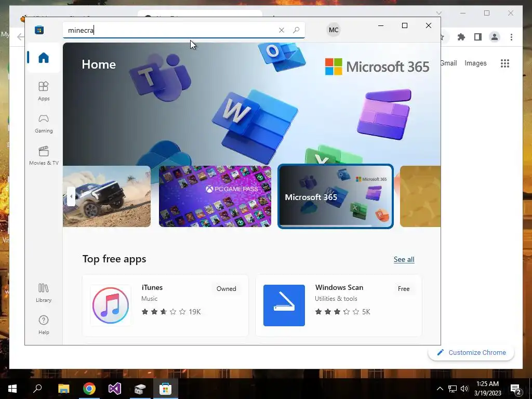Clear the search box text

(281, 30)
